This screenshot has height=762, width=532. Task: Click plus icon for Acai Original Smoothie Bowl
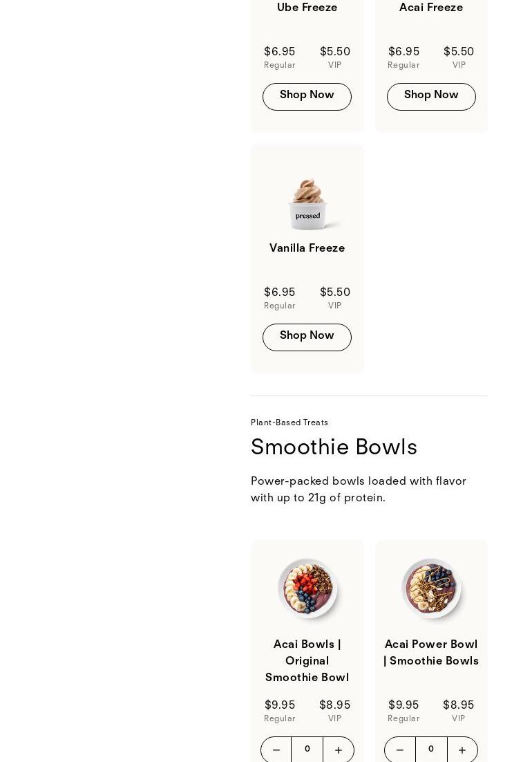tap(339, 750)
